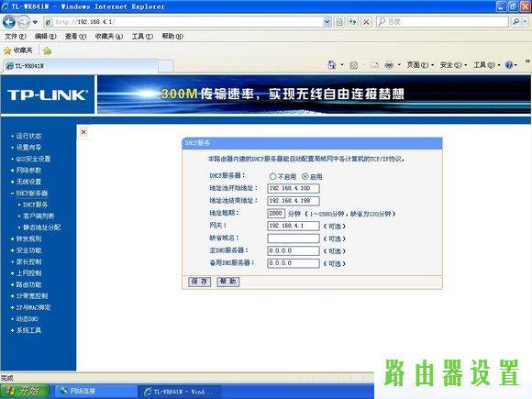The width and height of the screenshot is (532, 399).
Task: Select the TL-WR841N browser tab
Action: 81,66
